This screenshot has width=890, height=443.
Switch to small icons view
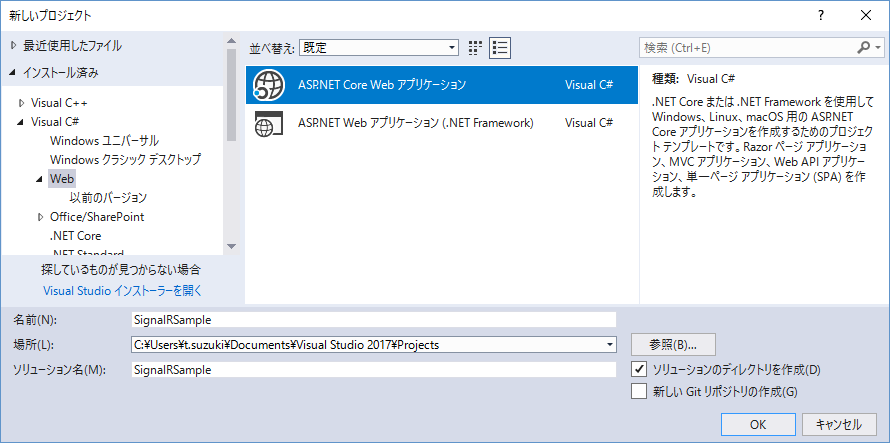coord(475,48)
